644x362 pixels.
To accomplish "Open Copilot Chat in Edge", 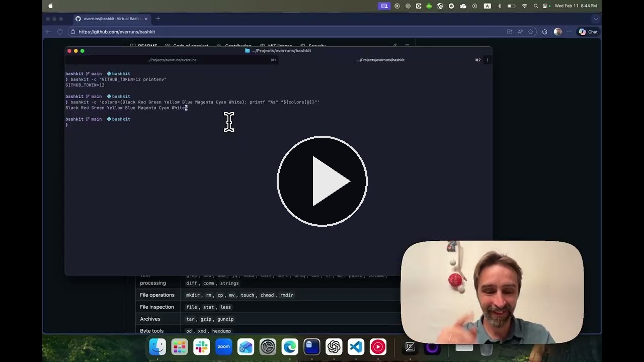I will [x=588, y=32].
